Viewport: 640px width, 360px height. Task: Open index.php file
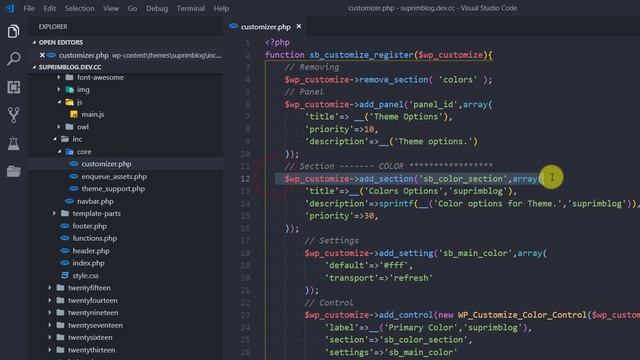pos(88,263)
